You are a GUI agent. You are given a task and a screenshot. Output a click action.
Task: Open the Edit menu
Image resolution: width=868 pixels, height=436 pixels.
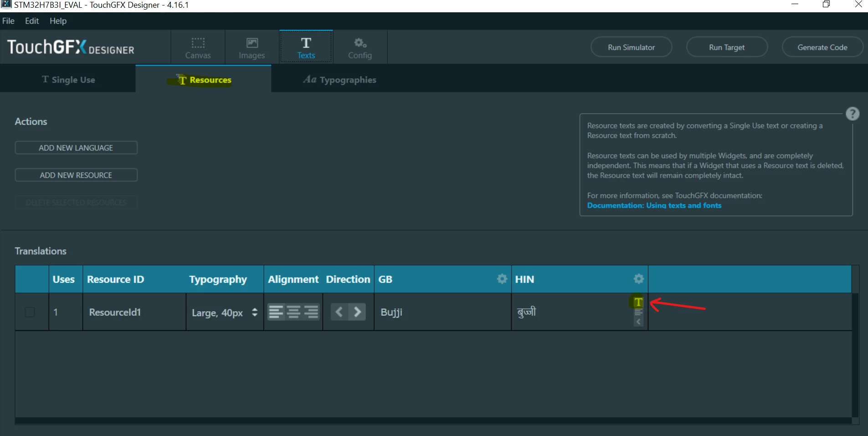pyautogui.click(x=32, y=21)
